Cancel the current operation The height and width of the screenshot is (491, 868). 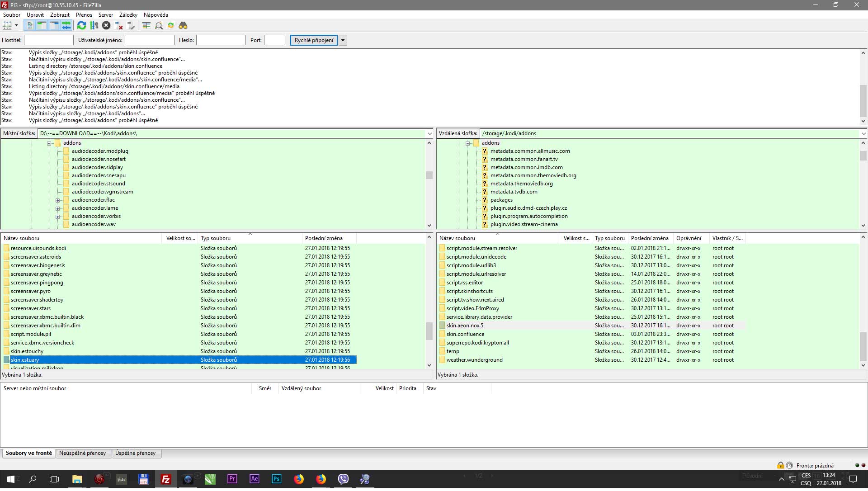(106, 26)
